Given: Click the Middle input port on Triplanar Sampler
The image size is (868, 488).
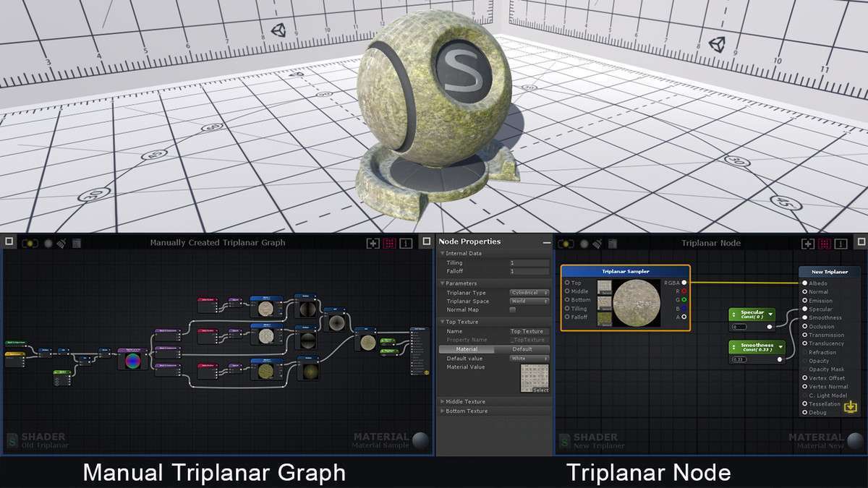Looking at the screenshot, I should (x=567, y=291).
